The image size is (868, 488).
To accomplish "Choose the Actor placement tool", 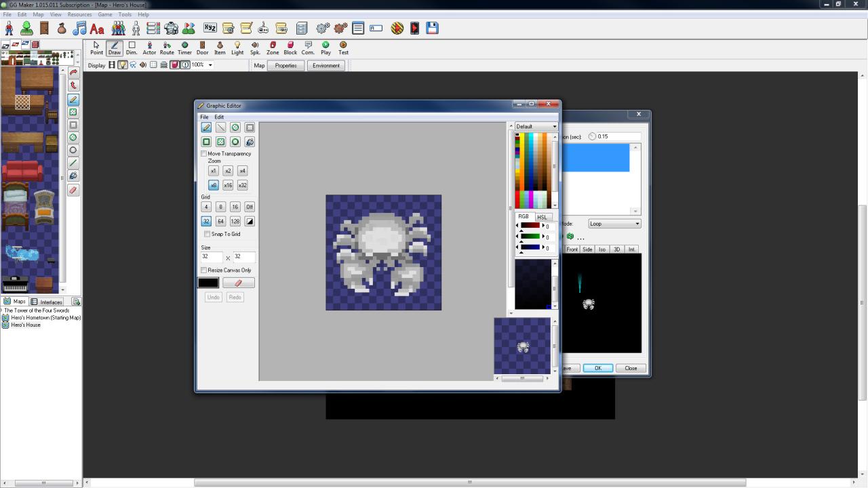I will (x=149, y=48).
